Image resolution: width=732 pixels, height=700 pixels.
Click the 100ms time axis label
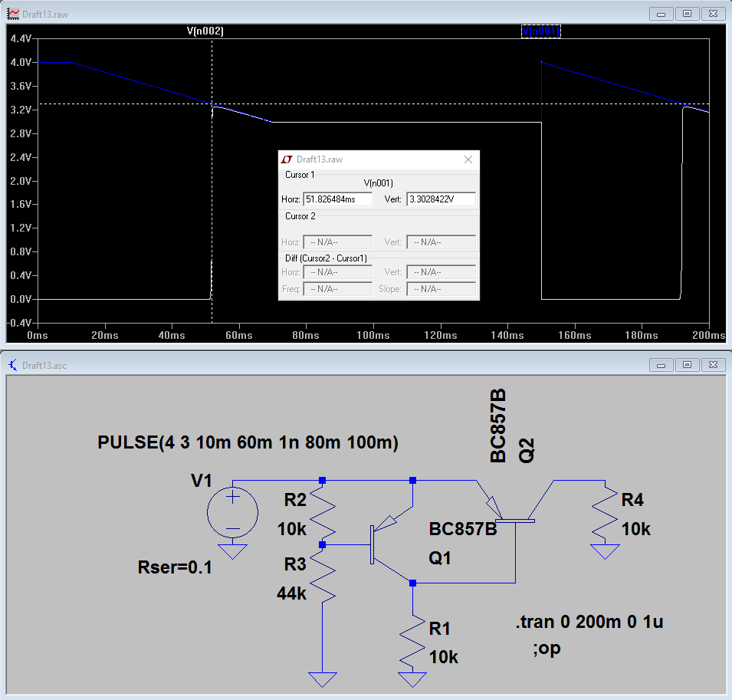(x=373, y=335)
